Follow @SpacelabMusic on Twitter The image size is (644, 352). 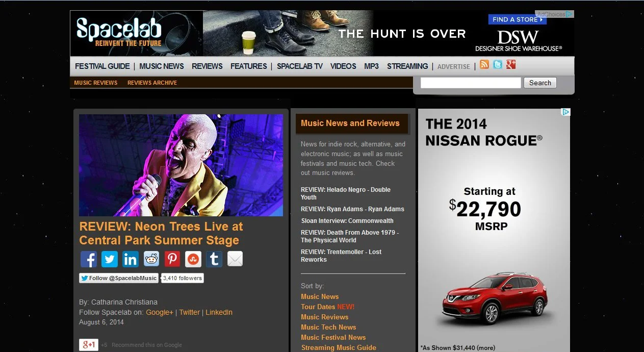pos(119,278)
